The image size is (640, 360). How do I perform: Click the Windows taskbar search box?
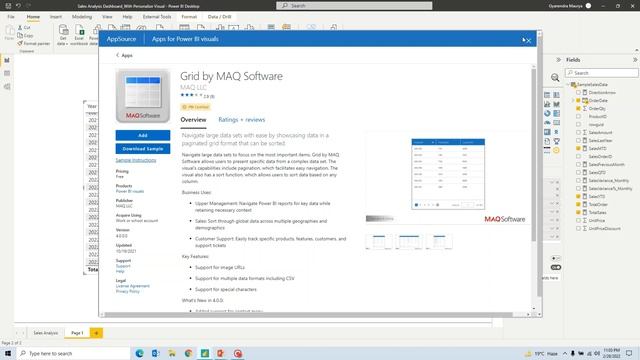(x=73, y=353)
